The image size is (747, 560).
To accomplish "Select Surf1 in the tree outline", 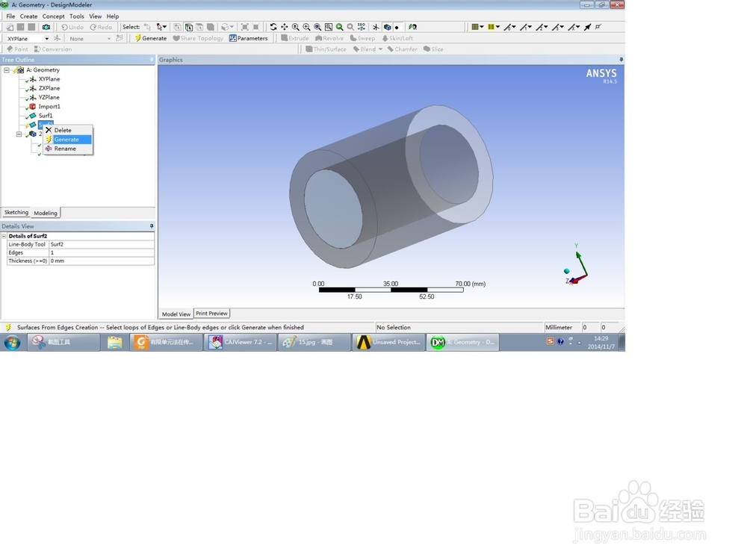I will pos(46,116).
